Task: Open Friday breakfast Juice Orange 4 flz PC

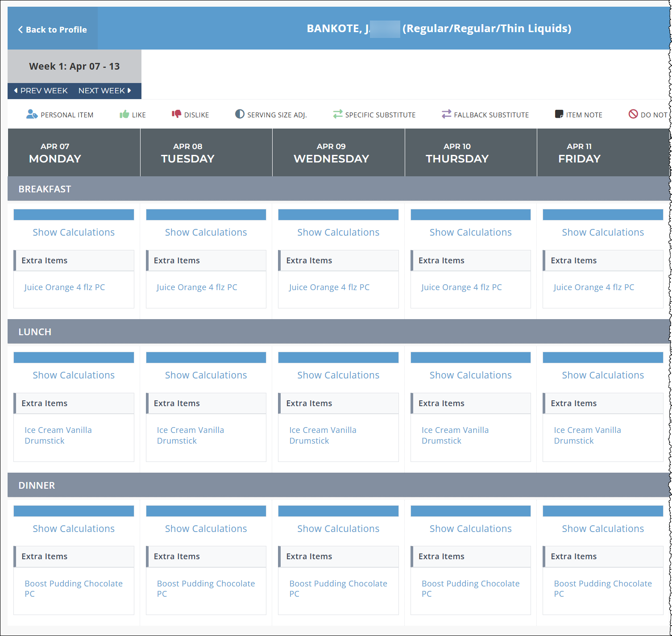Action: (x=594, y=287)
